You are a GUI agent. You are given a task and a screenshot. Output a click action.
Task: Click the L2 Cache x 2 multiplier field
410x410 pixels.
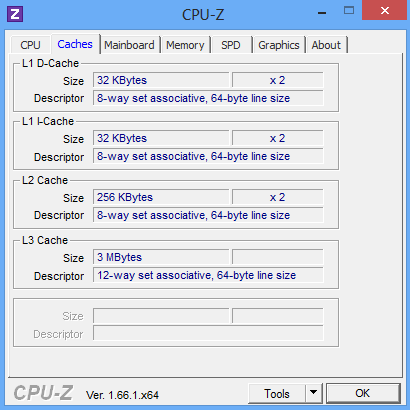[278, 197]
